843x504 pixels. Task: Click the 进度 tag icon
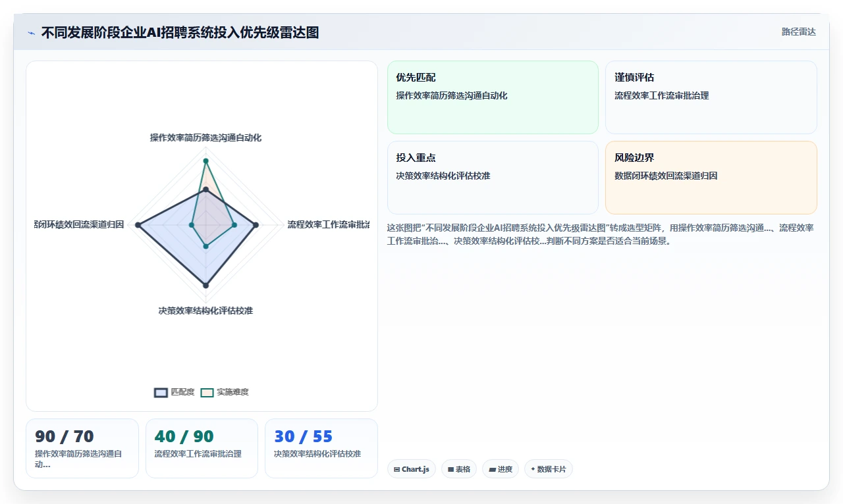492,469
